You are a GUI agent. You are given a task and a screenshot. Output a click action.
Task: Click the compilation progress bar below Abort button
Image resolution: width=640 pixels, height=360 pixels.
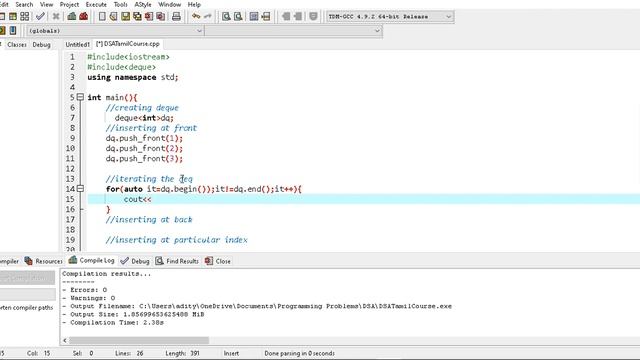coord(27,294)
